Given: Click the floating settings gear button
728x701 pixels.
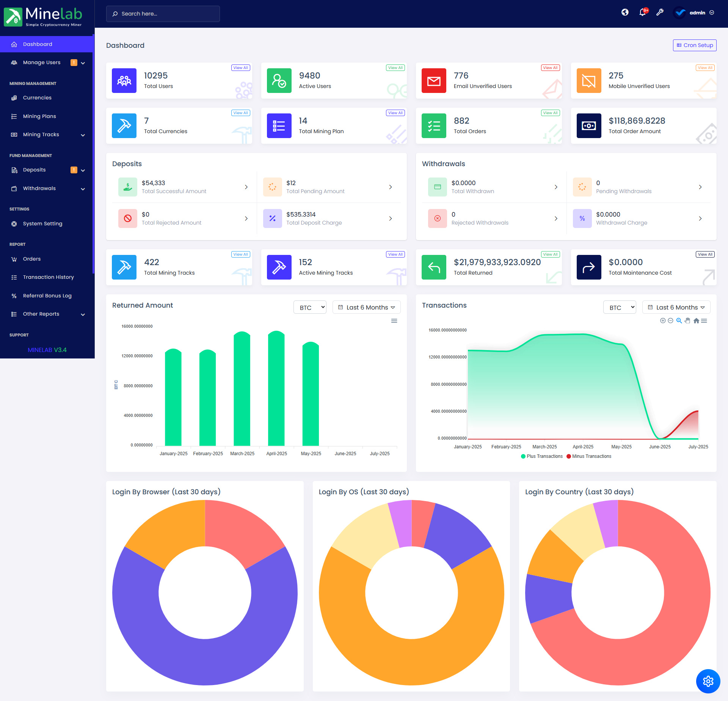Looking at the screenshot, I should point(708,681).
